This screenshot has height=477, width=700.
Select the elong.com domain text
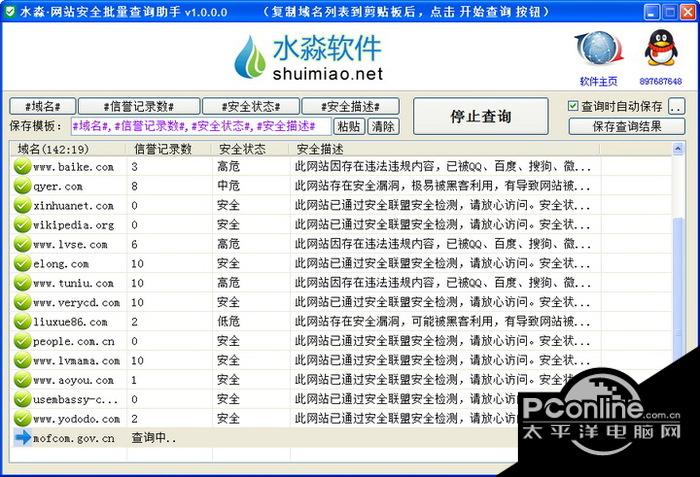[61, 264]
